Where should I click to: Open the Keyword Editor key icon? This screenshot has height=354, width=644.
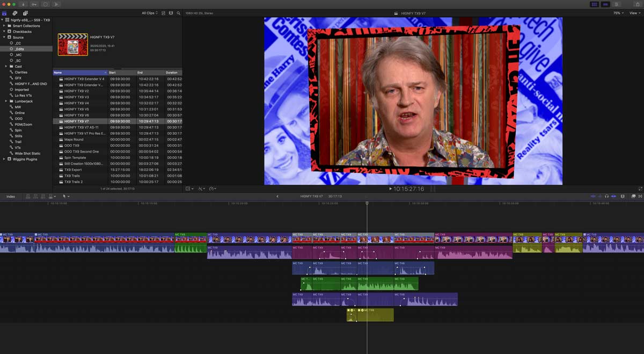pyautogui.click(x=34, y=4)
